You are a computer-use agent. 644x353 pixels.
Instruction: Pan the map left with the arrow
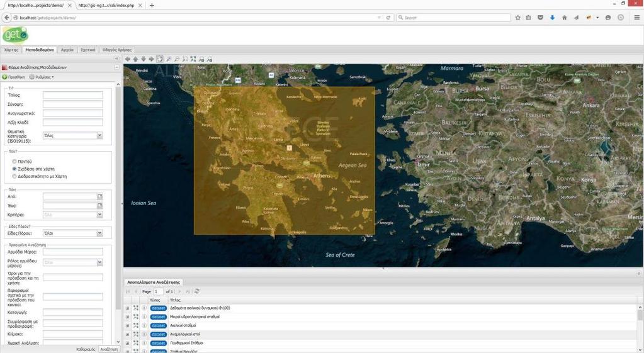pos(127,59)
